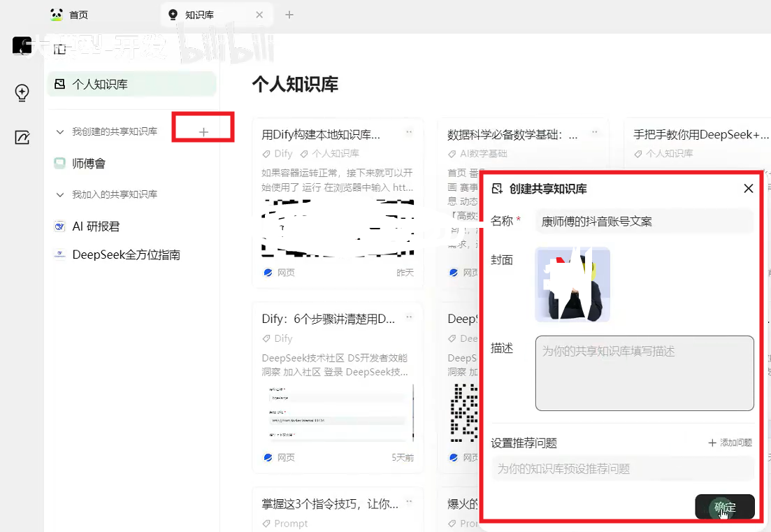Close the 知识库 tab
The height and width of the screenshot is (532, 771).
[x=259, y=15]
